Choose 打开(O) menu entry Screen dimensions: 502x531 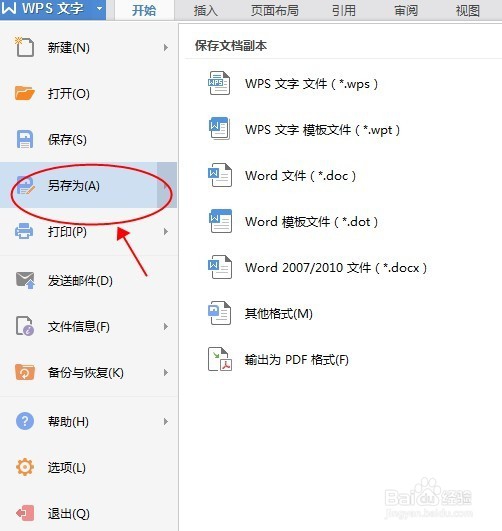[88, 93]
